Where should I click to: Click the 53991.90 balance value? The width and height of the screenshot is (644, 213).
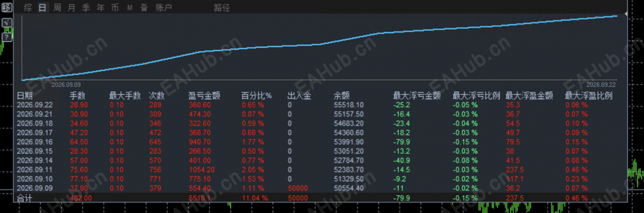tap(349, 142)
